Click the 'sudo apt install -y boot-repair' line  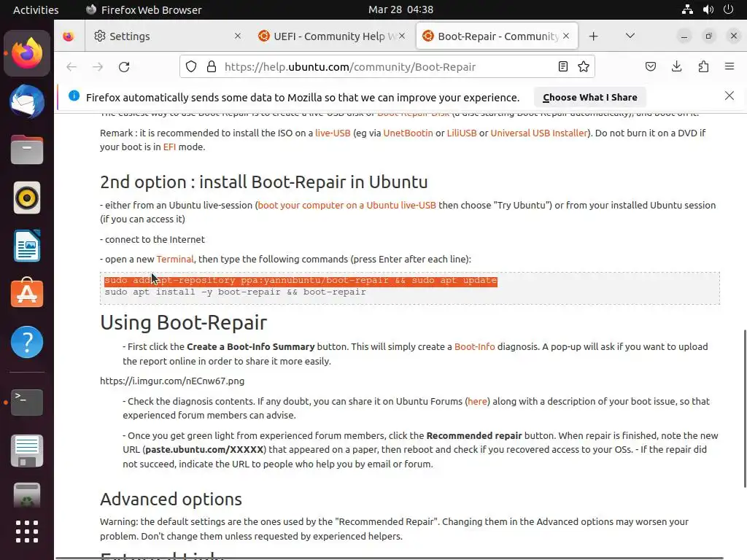pyautogui.click(x=236, y=292)
